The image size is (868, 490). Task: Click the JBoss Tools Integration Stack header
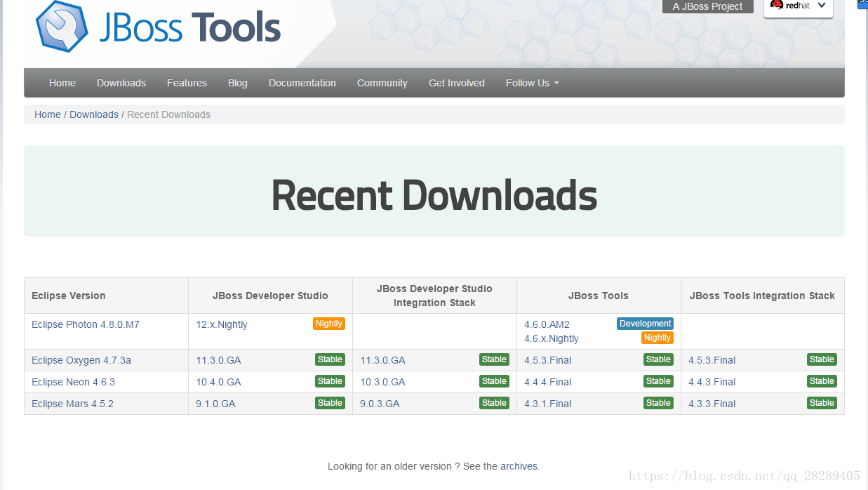click(762, 296)
